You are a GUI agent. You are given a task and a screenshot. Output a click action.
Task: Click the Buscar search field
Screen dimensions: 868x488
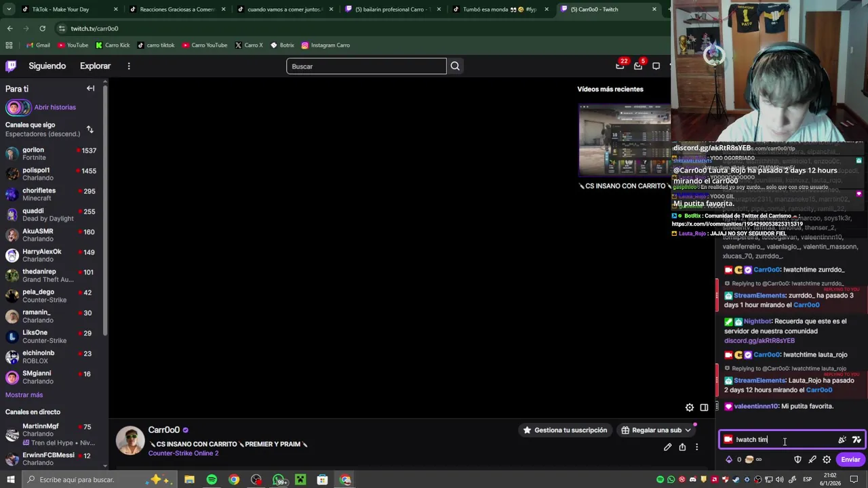(x=366, y=66)
